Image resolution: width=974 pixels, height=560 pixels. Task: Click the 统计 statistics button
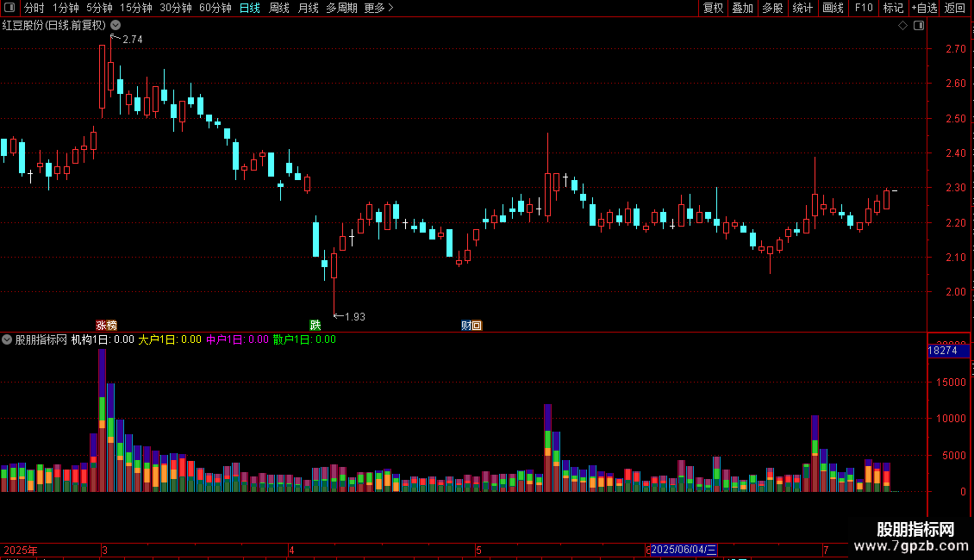[x=802, y=8]
